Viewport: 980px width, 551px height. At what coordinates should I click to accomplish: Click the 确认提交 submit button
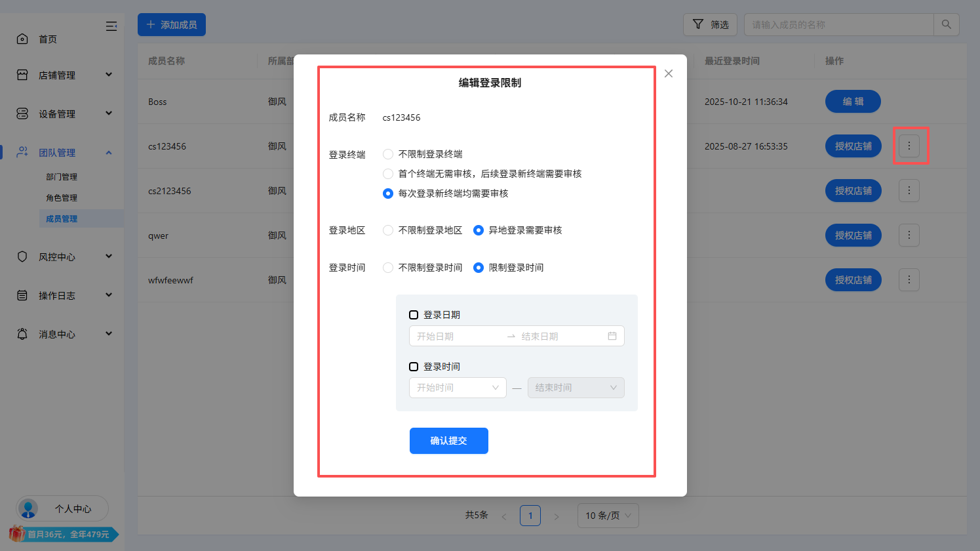pos(448,440)
